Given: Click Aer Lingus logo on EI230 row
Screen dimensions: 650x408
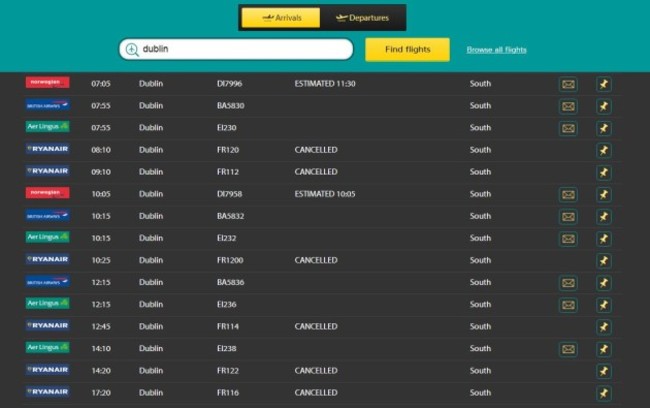Looking at the screenshot, I should click(48, 126).
